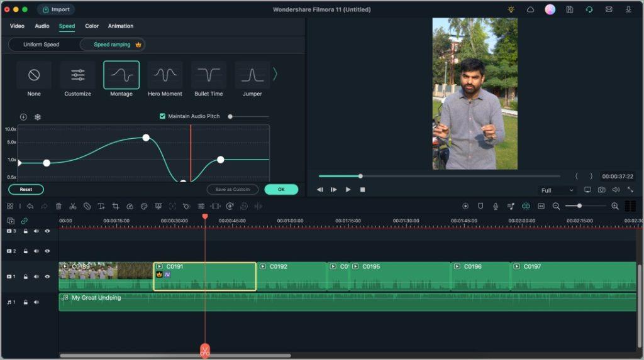Select the C0191 clip
Viewport: 644px width, 360px height.
click(204, 276)
